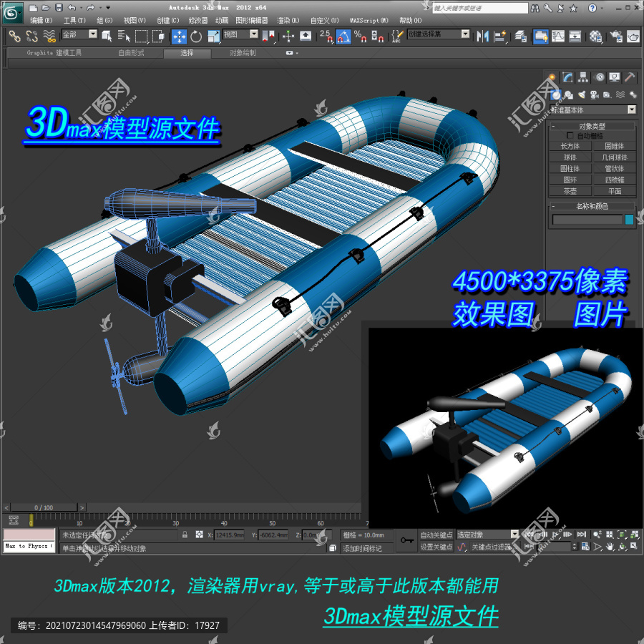Click the Save File floppy icon

59,8
